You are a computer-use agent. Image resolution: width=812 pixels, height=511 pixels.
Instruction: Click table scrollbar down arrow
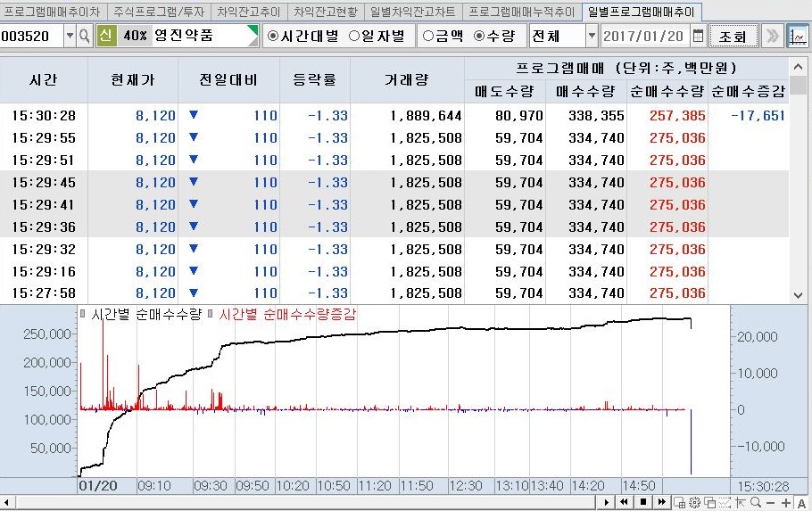pyautogui.click(x=798, y=295)
